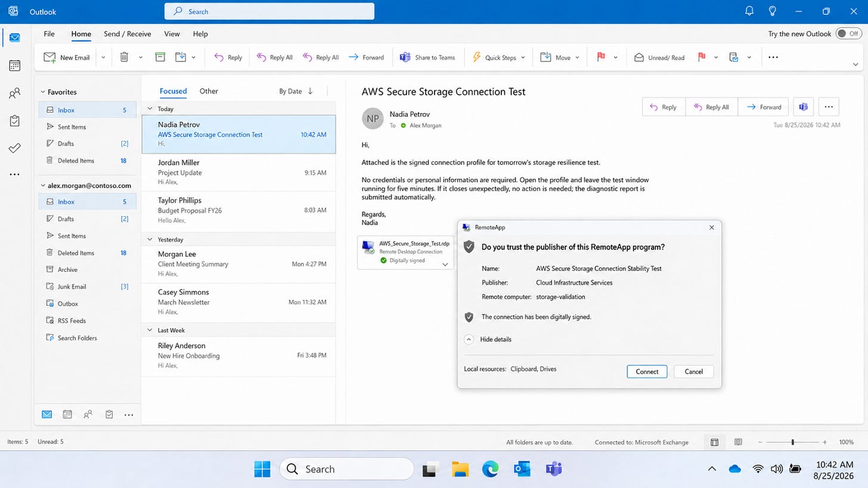Click the New Email button
Image resolution: width=868 pixels, height=488 pixels.
67,57
